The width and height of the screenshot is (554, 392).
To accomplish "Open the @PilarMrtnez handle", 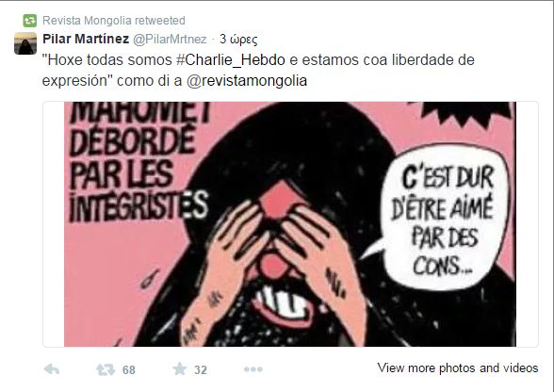I will (x=170, y=40).
